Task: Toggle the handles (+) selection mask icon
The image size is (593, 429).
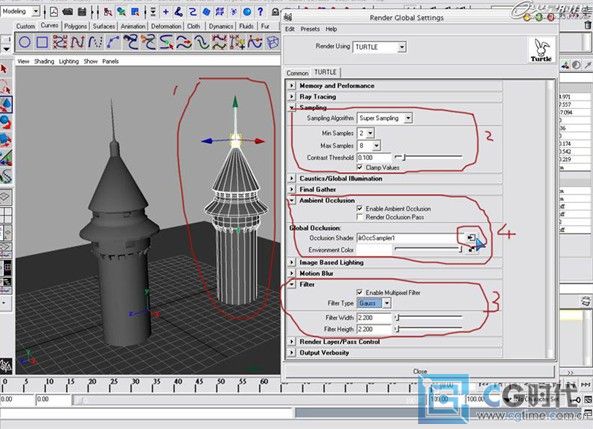Action: pos(166,12)
